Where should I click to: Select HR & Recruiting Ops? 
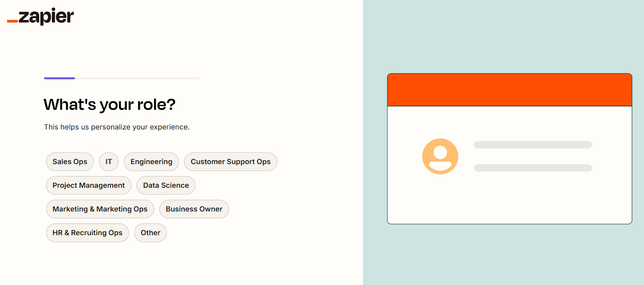pos(87,233)
